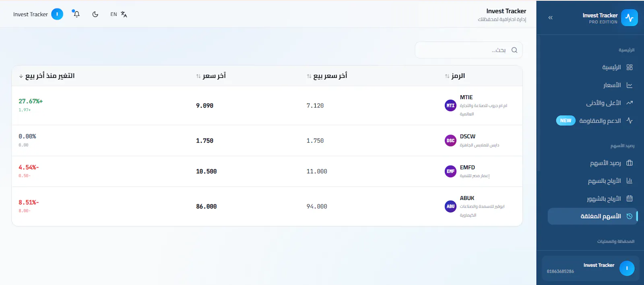Screen dimensions: 644x285
Task: Click the Invest Tracker pulse logo icon
Action: pos(629,18)
